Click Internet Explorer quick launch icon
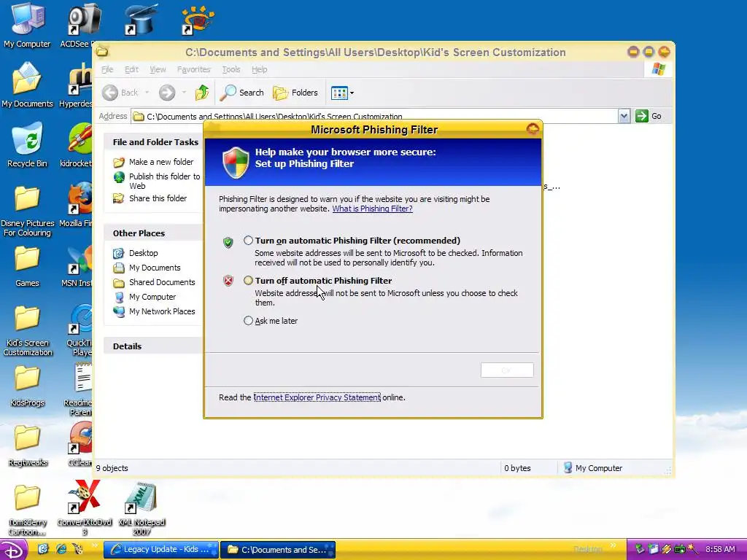The height and width of the screenshot is (560, 747). point(61,549)
